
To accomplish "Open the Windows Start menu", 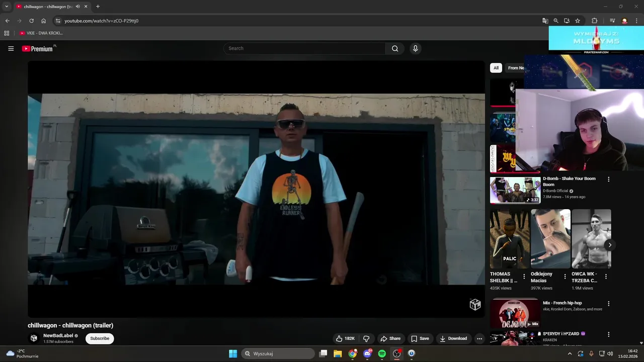I will (x=233, y=353).
